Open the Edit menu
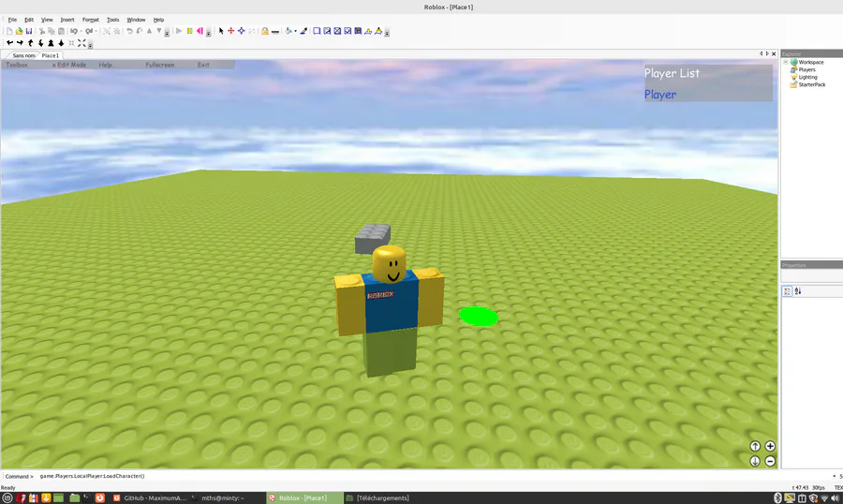Image resolution: width=843 pixels, height=504 pixels. (29, 20)
